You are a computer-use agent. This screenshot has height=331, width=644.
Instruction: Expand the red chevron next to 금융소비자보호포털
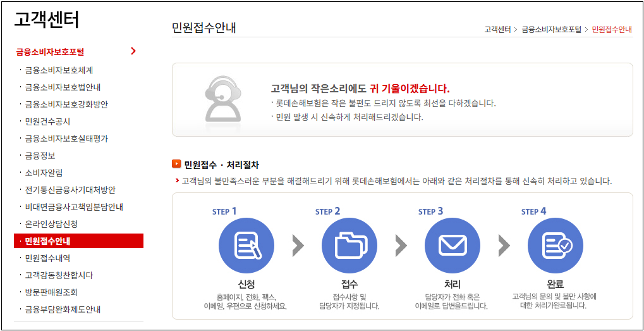[x=133, y=51]
